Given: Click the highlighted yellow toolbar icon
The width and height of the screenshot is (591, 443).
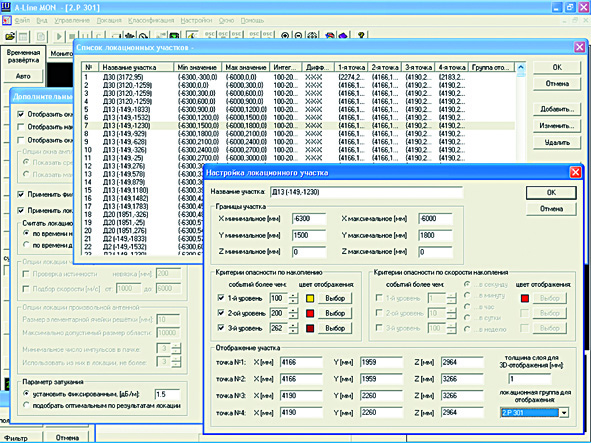Looking at the screenshot, I should coord(192,35).
